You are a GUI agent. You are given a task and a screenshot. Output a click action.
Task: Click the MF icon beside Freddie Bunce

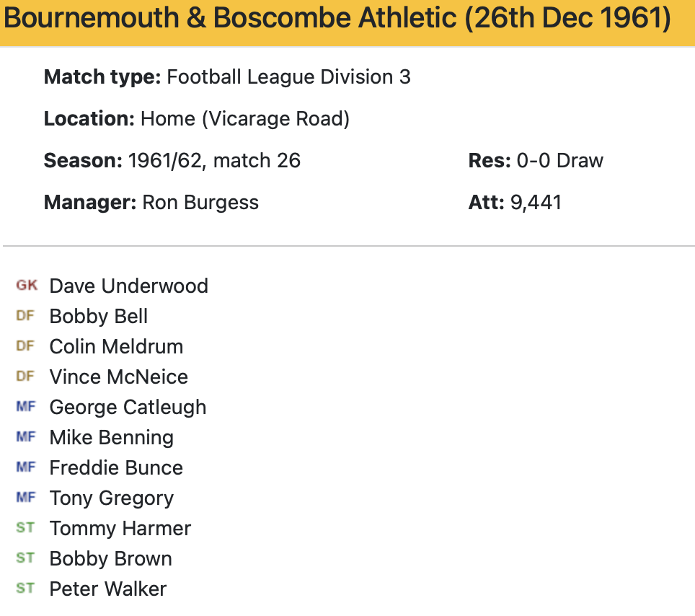[x=25, y=467]
